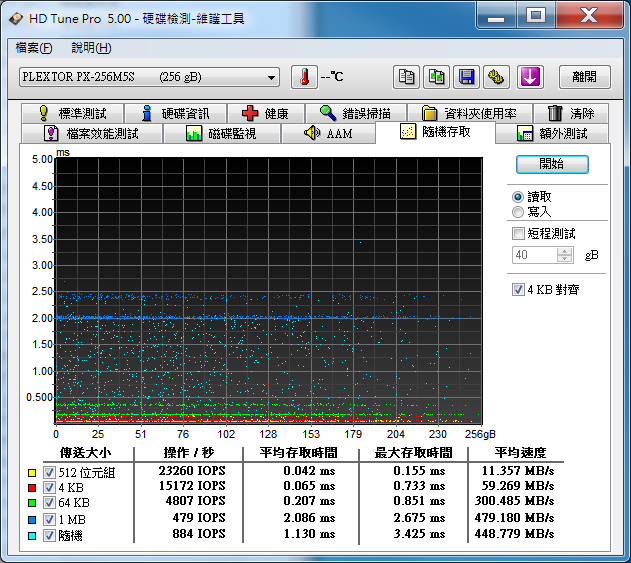This screenshot has height=563, width=631.
Task: Click the 3.425 ms maximum time
Action: (419, 534)
